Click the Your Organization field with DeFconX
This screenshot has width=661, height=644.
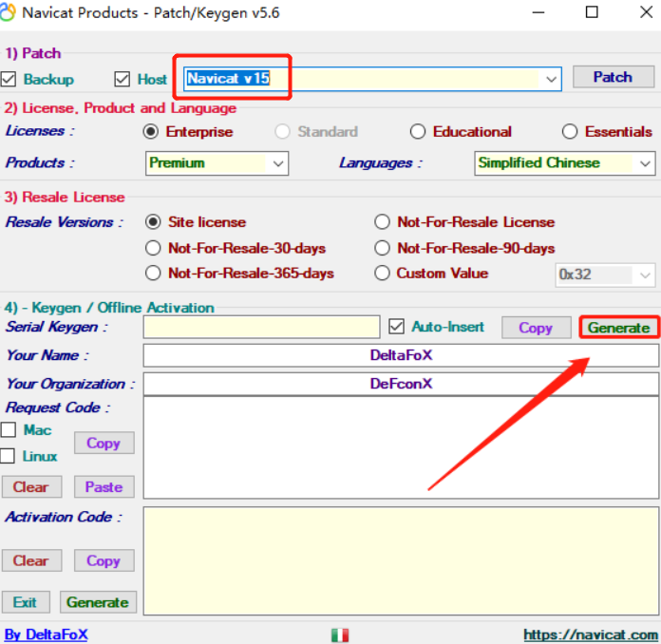click(401, 384)
